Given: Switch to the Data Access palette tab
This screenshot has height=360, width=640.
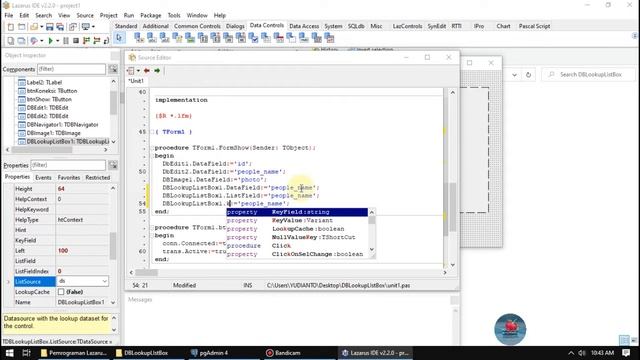Looking at the screenshot, I should (x=304, y=26).
